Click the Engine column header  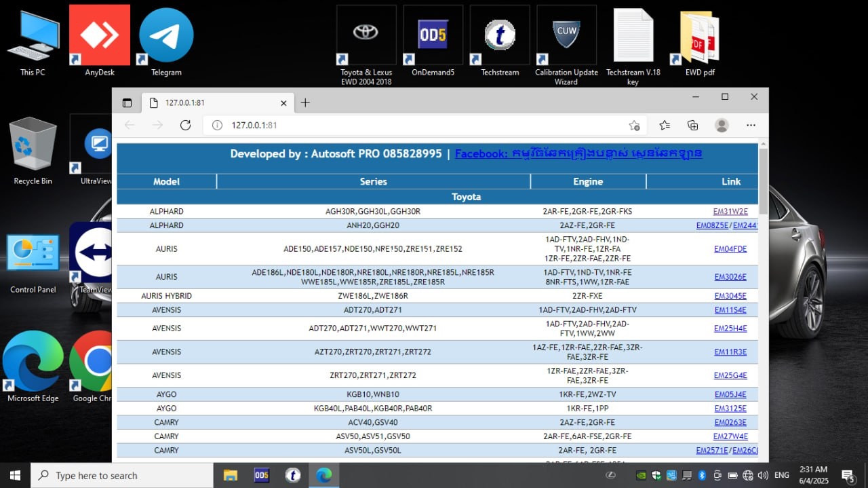(x=588, y=181)
